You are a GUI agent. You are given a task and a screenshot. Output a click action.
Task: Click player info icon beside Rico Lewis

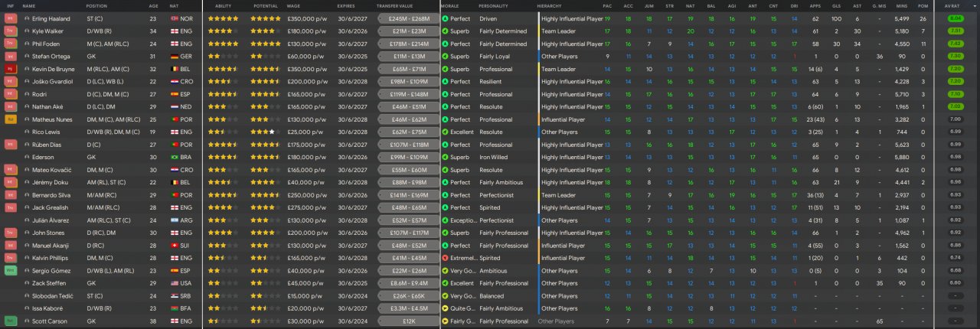(x=27, y=132)
